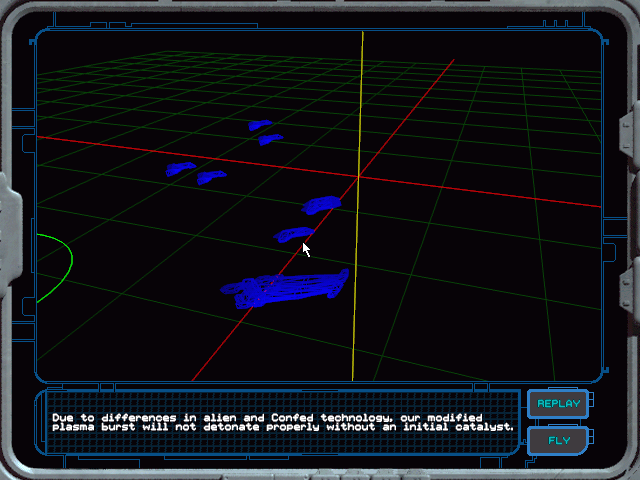Image resolution: width=640 pixels, height=480 pixels.
Task: Click the red diagonal axis line's lower-left end
Action: coord(196,377)
